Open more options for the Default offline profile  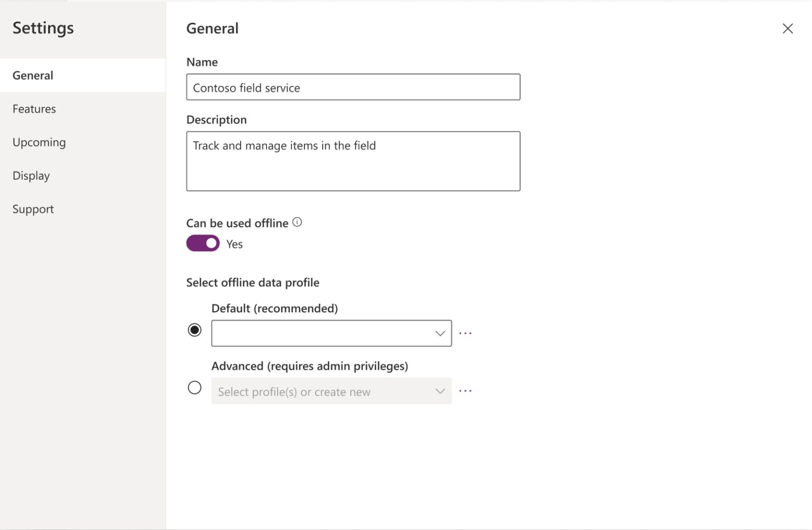point(465,333)
